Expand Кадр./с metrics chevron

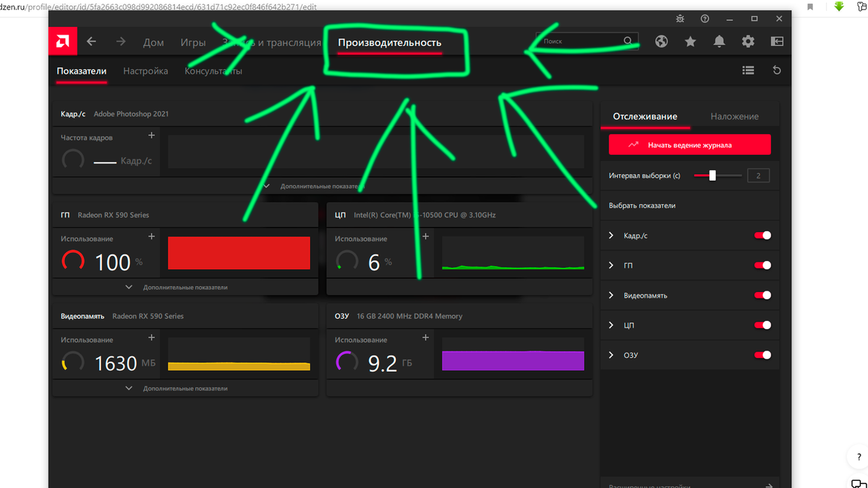tap(611, 236)
